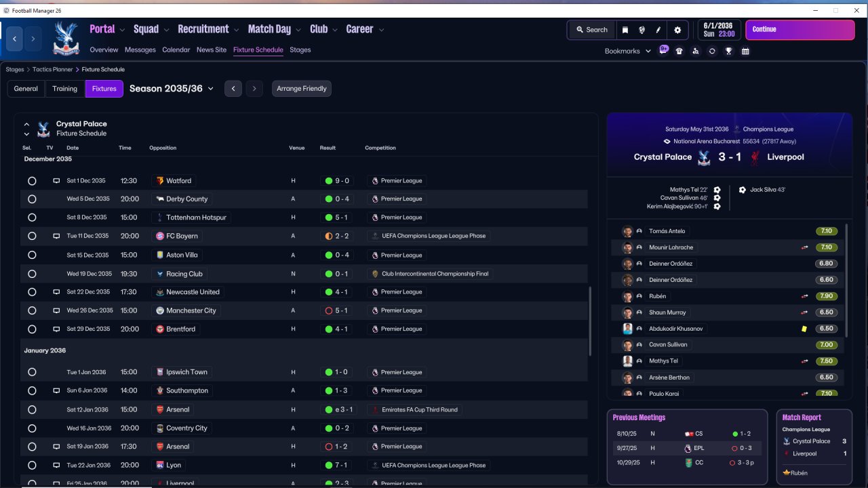Screen dimensions: 868x488
Task: Click the TV icon on the Lyon row
Action: 56,465
